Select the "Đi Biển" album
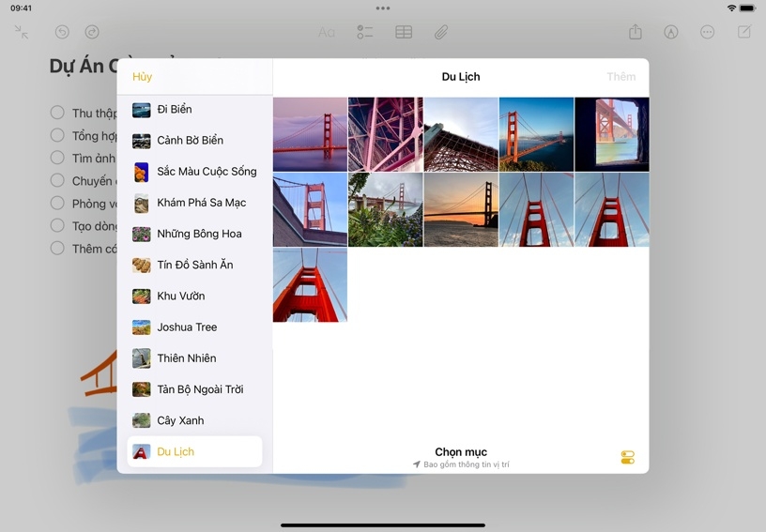Screen dimensions: 766x532 174,110
